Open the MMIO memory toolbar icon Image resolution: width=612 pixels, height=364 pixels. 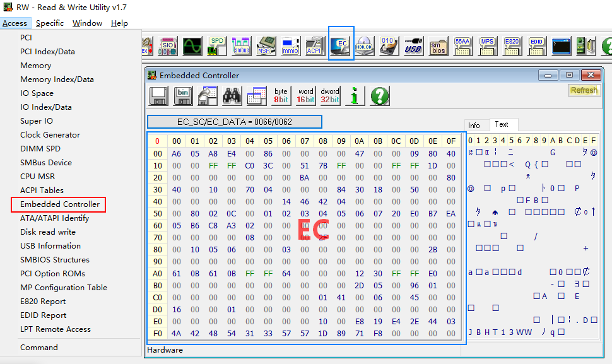click(290, 46)
